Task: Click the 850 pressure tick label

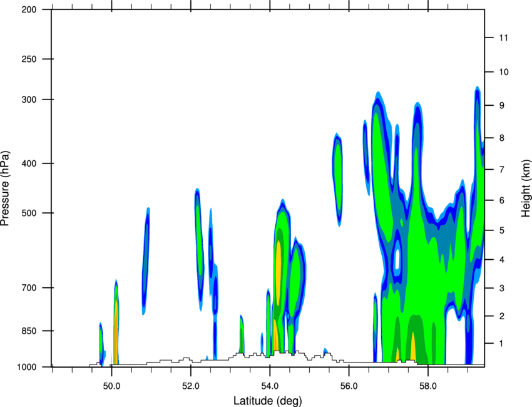Action: point(29,331)
